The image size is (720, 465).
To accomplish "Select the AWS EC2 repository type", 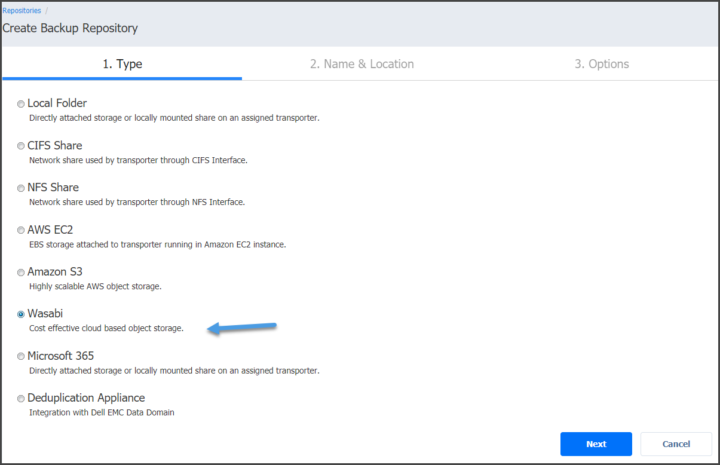I will [x=21, y=230].
